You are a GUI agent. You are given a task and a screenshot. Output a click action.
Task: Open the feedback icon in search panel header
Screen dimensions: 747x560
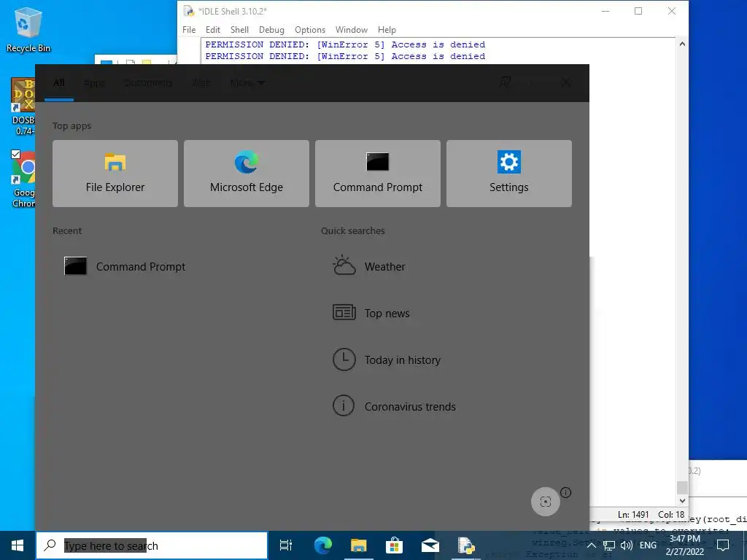tap(505, 82)
